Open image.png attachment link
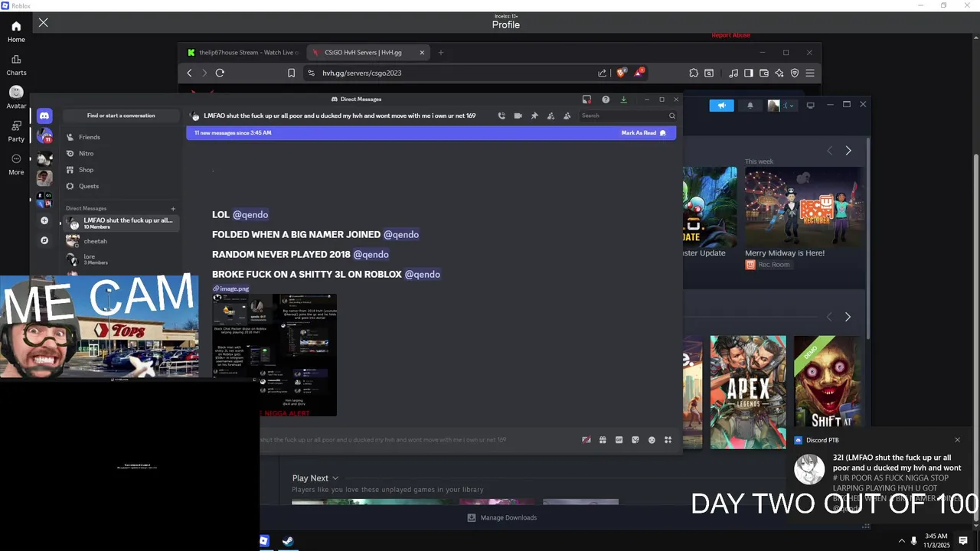980x551 pixels. (x=231, y=289)
